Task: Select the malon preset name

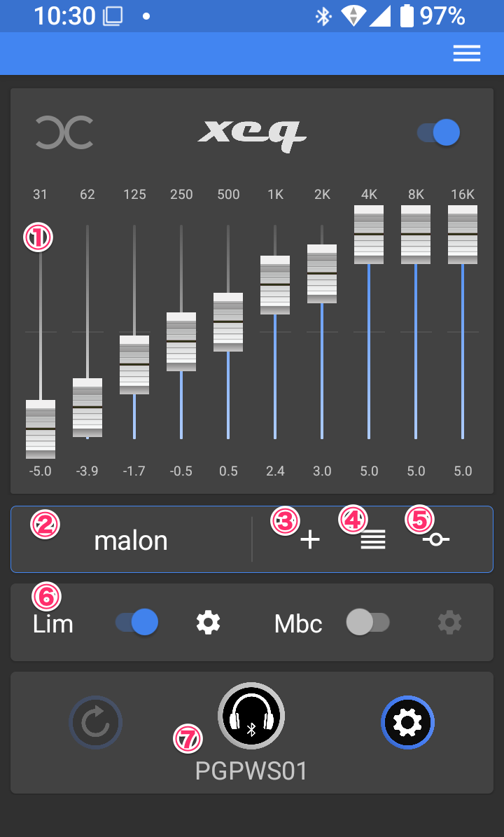Action: tap(131, 540)
